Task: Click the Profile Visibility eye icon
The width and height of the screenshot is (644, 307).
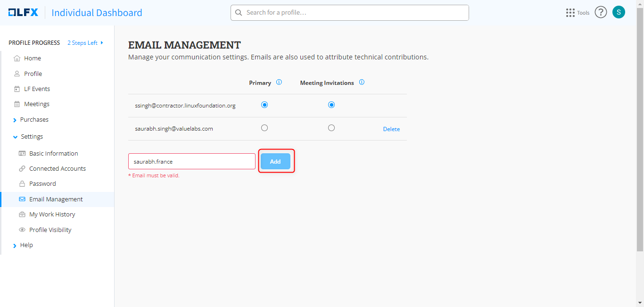Action: [22, 230]
